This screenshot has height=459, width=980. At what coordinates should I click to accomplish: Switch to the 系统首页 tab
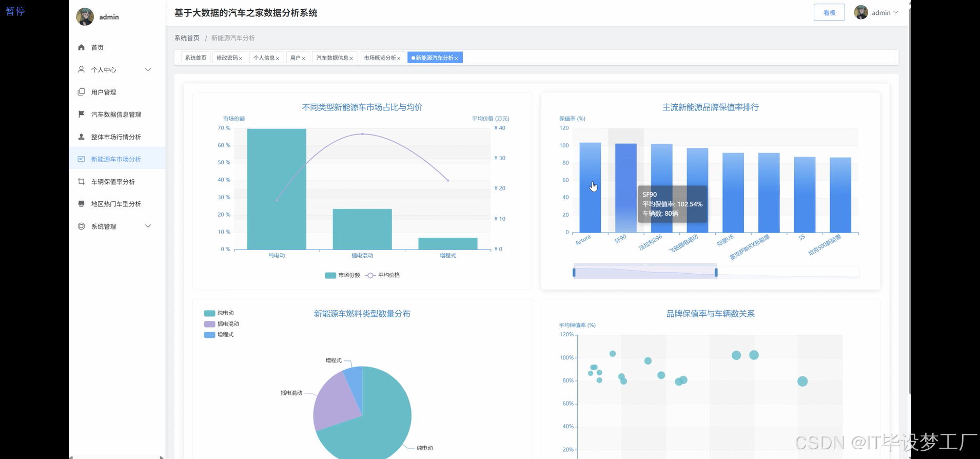(x=195, y=58)
